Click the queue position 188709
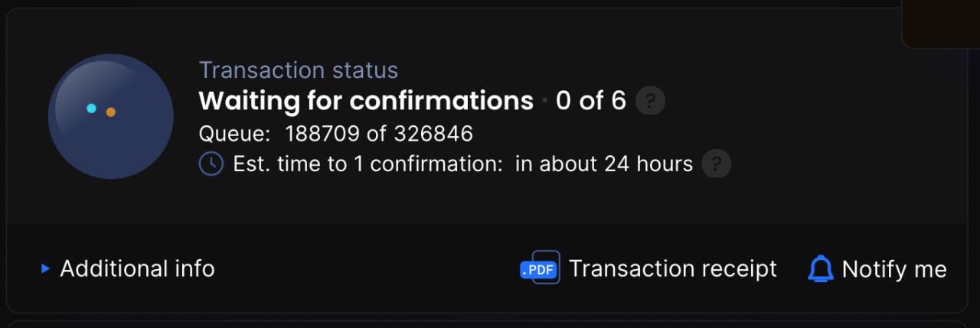This screenshot has width=980, height=328. (322, 134)
